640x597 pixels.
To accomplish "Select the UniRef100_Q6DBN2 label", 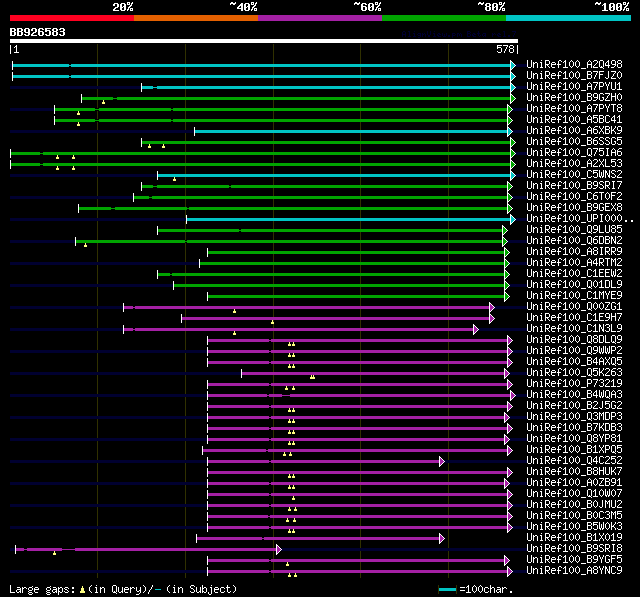I will [574, 241].
